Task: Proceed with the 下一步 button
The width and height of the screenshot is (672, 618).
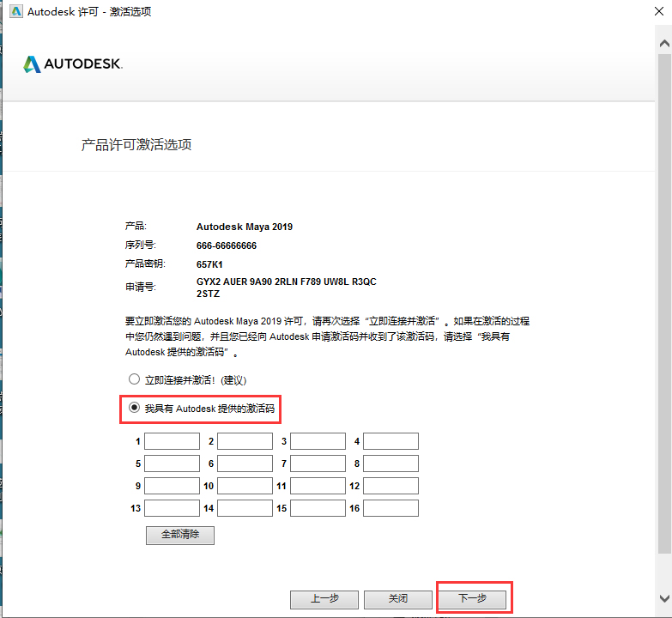Action: pyautogui.click(x=473, y=599)
